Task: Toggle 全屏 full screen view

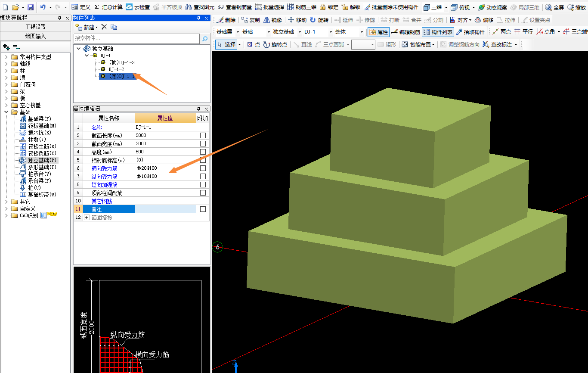Action: point(554,7)
